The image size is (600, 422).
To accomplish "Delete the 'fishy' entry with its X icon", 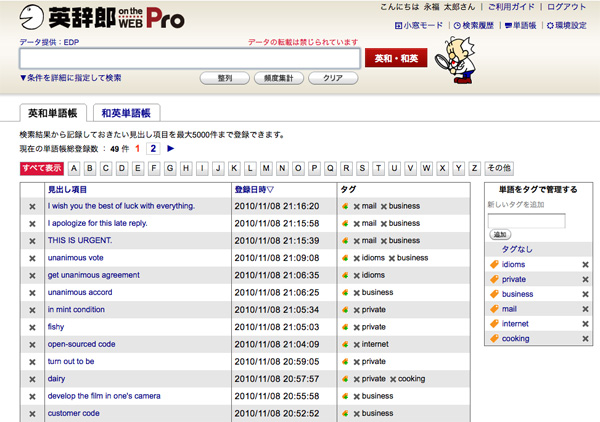I will pos(32,327).
